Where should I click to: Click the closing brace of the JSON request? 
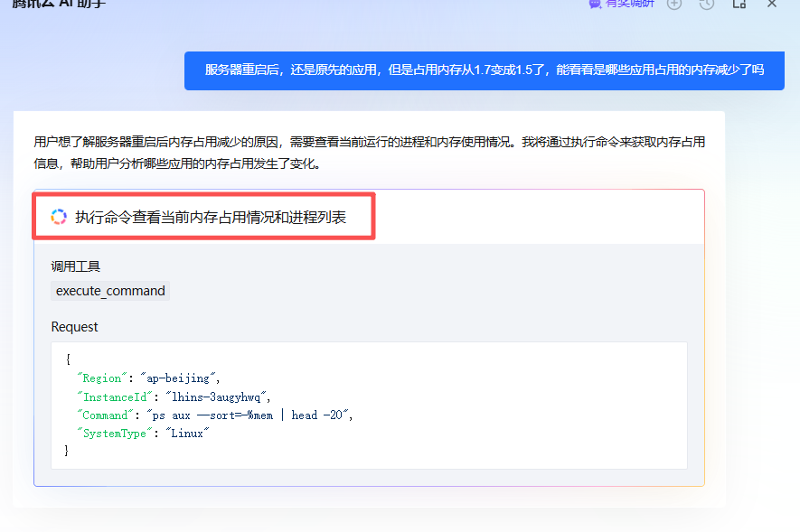tap(68, 451)
